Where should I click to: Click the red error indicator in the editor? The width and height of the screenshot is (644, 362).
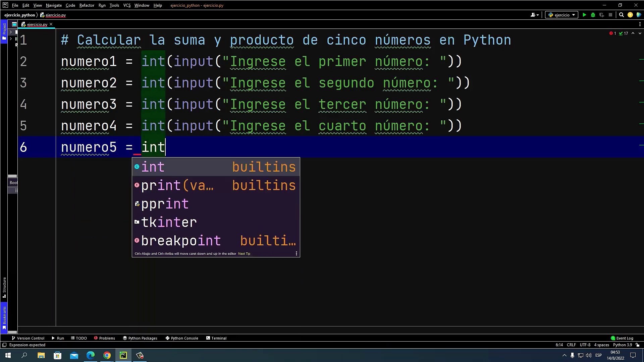[x=611, y=33]
